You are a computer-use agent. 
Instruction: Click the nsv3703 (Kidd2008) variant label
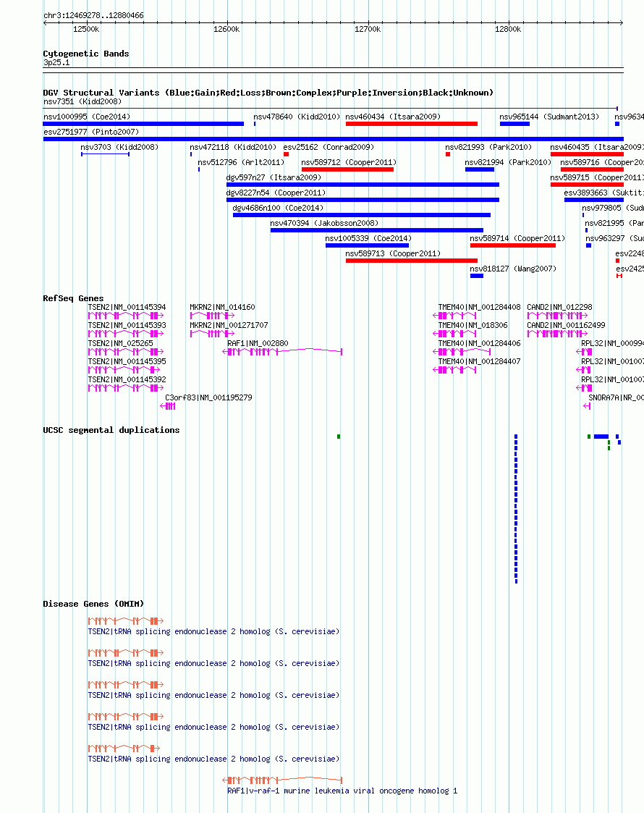click(119, 147)
